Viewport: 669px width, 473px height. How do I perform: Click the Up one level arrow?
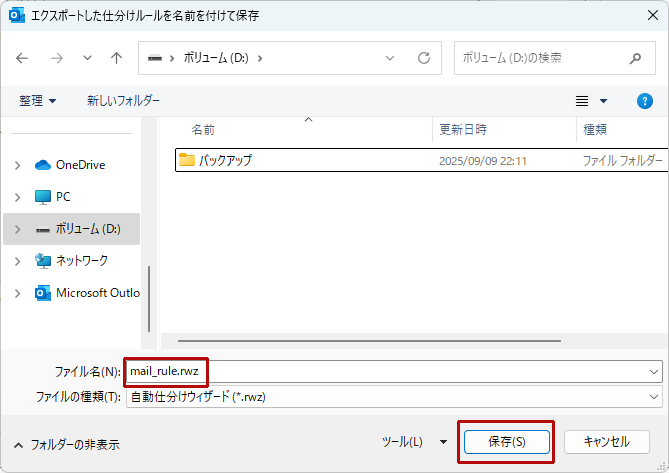(116, 58)
